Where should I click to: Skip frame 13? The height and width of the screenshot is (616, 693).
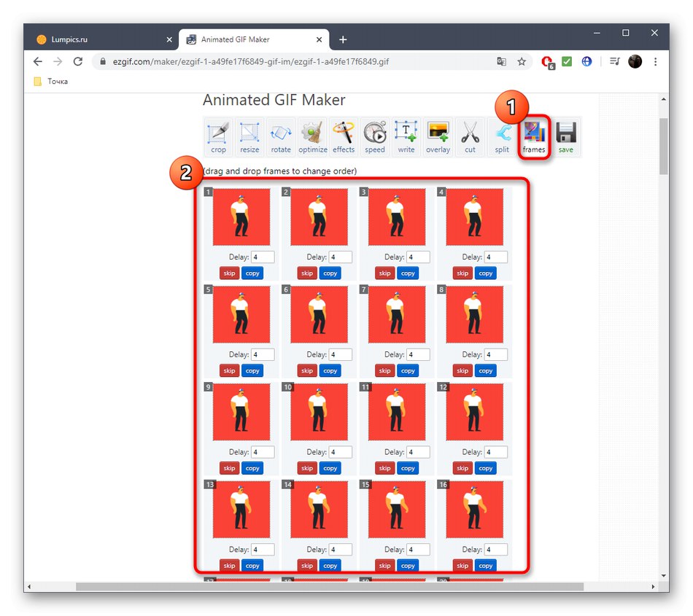pyautogui.click(x=229, y=565)
